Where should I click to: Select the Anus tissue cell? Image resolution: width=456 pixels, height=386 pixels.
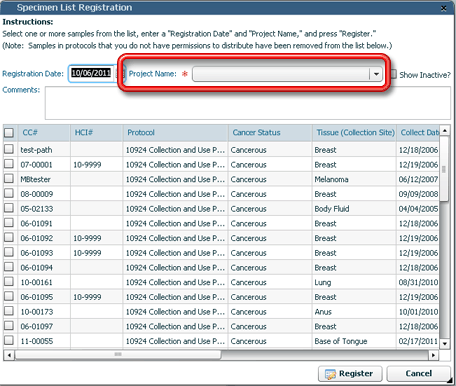[354, 312]
